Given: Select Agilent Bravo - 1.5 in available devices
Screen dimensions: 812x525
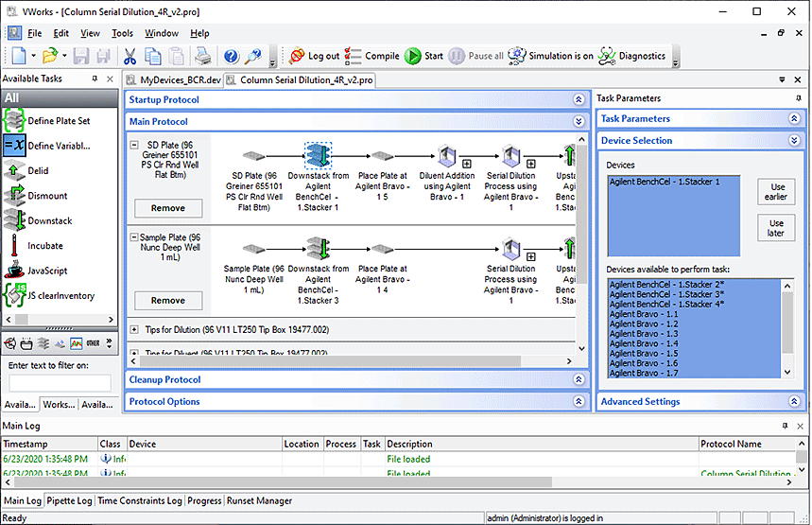Looking at the screenshot, I should tap(694, 354).
